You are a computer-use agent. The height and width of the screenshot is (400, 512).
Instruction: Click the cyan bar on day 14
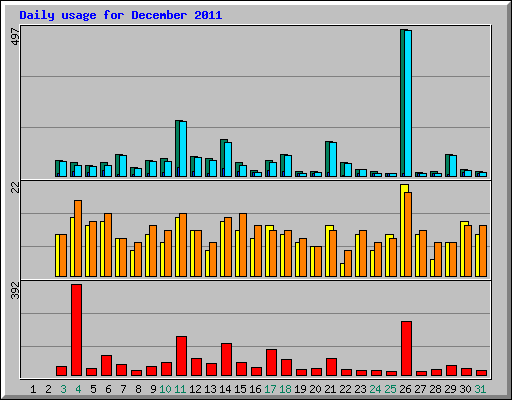[228, 159]
